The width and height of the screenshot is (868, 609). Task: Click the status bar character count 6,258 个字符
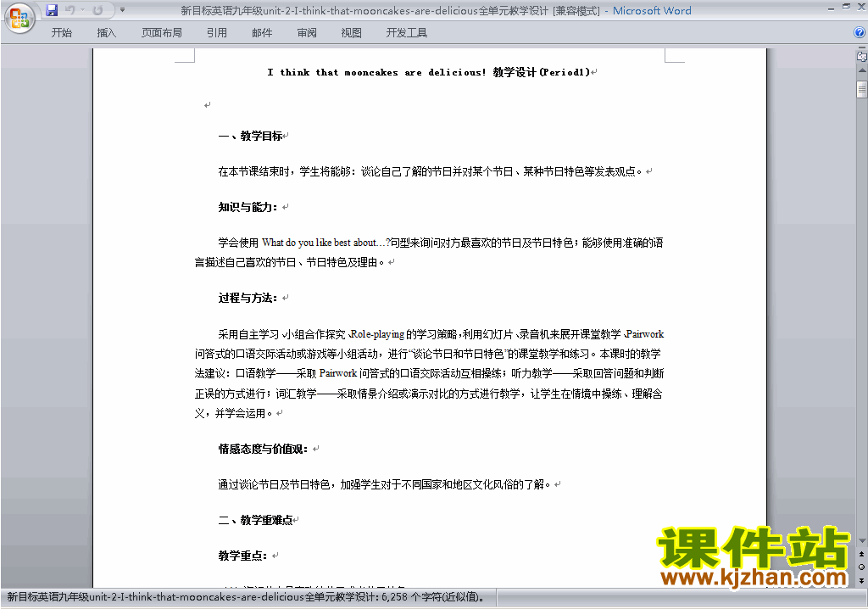tap(431, 597)
